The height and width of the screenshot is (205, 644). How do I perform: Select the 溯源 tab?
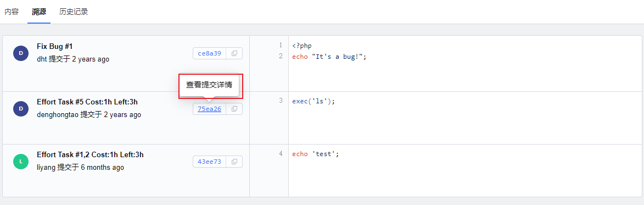tap(39, 12)
